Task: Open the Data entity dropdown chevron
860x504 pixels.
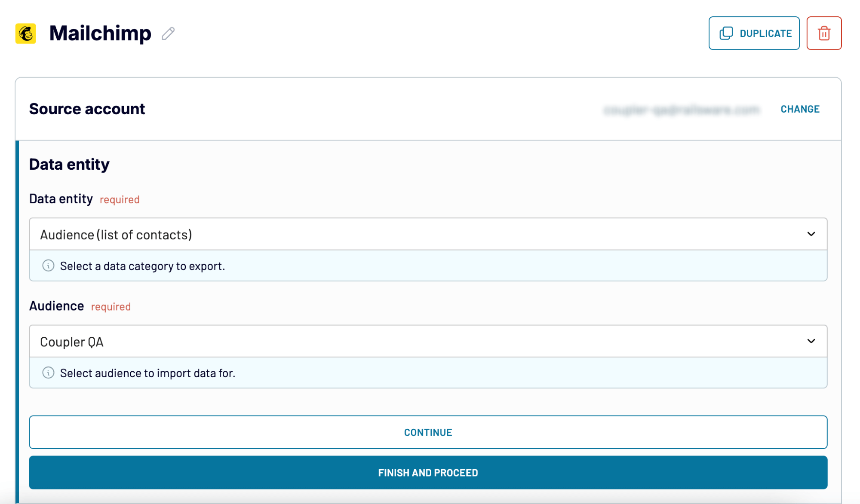Action: coord(811,234)
